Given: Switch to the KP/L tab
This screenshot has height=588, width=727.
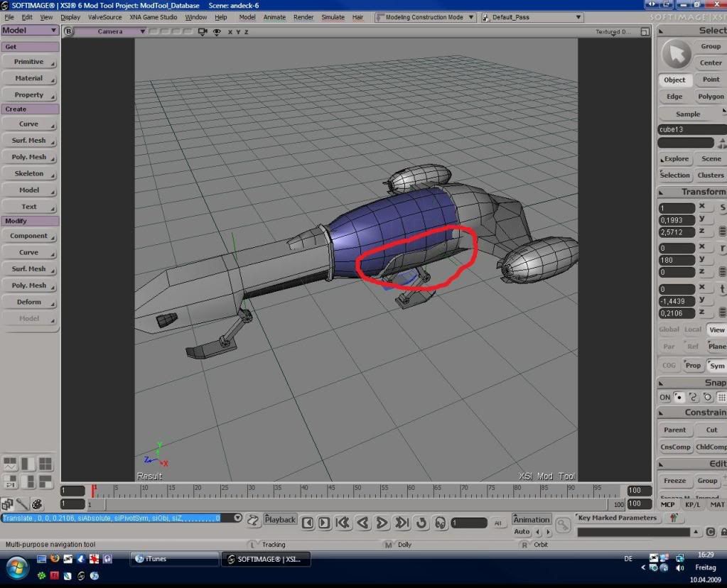Looking at the screenshot, I should (692, 505).
